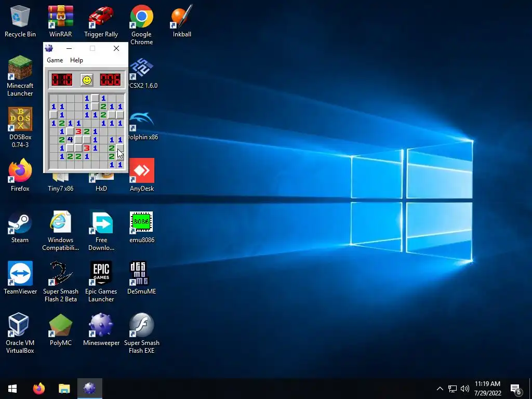Select the DeSmuME desktop shortcut
Image resolution: width=532 pixels, height=399 pixels.
[141, 278]
